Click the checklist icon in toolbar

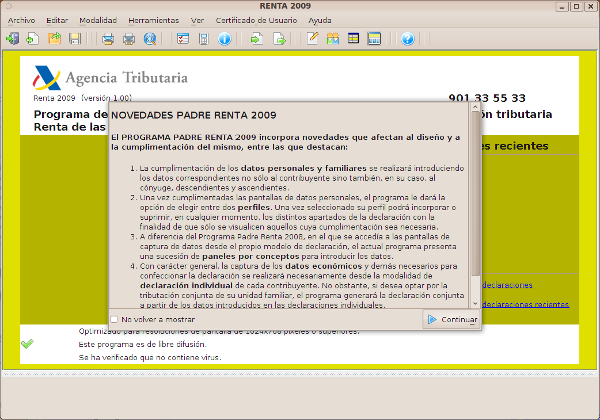182,39
